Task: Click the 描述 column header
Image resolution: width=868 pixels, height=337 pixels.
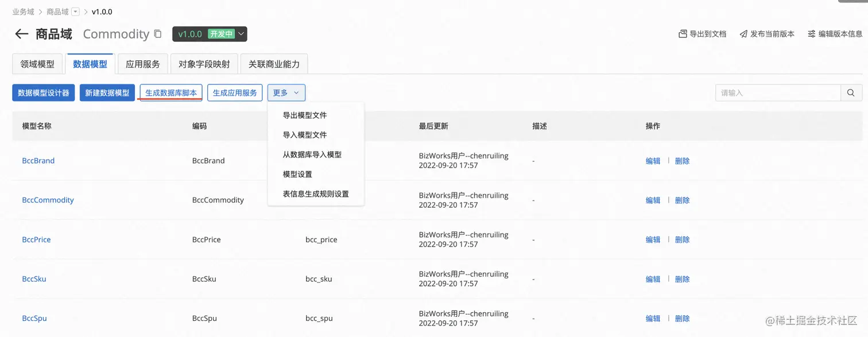Action: pos(540,126)
